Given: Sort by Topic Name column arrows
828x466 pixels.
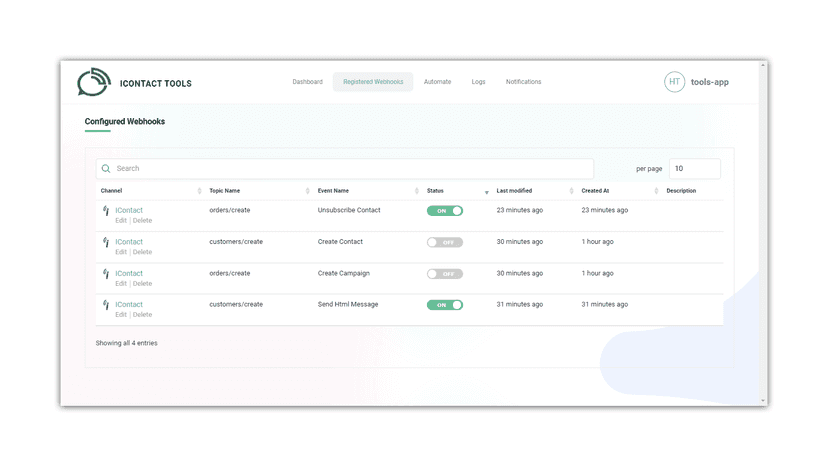Looking at the screenshot, I should (x=307, y=191).
